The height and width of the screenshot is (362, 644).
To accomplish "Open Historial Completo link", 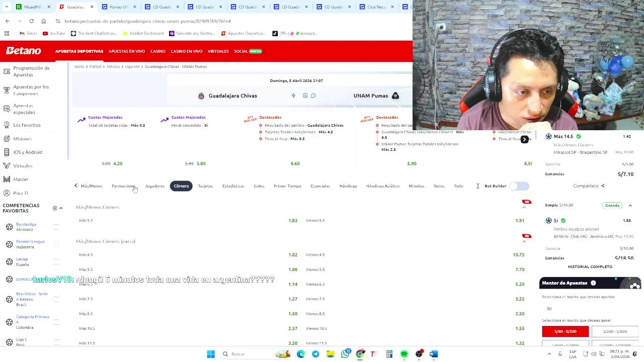I will (590, 267).
